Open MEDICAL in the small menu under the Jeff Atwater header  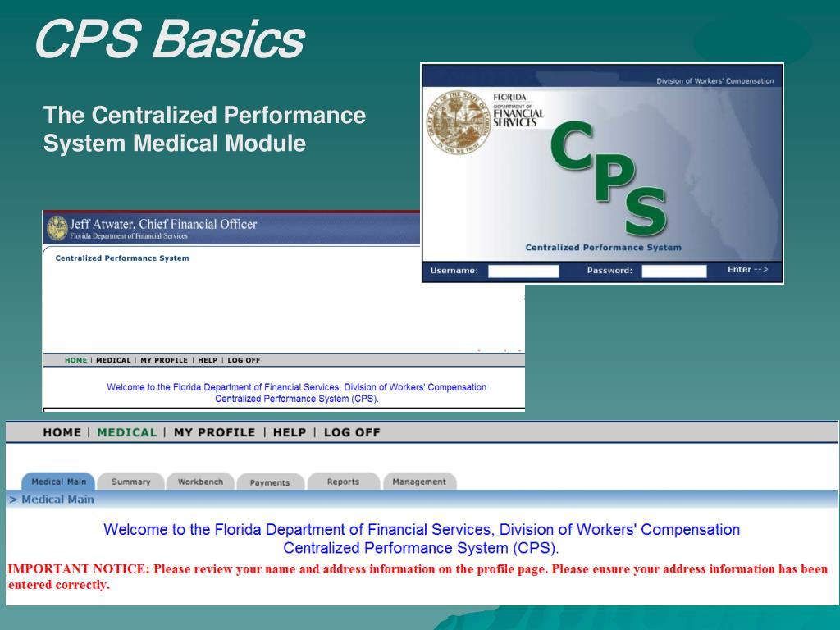pos(113,361)
